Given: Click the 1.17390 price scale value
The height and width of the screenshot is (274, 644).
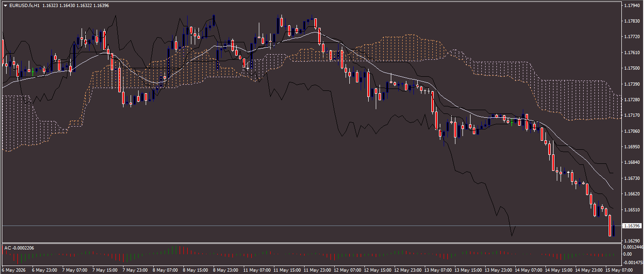Looking at the screenshot, I should point(631,84).
